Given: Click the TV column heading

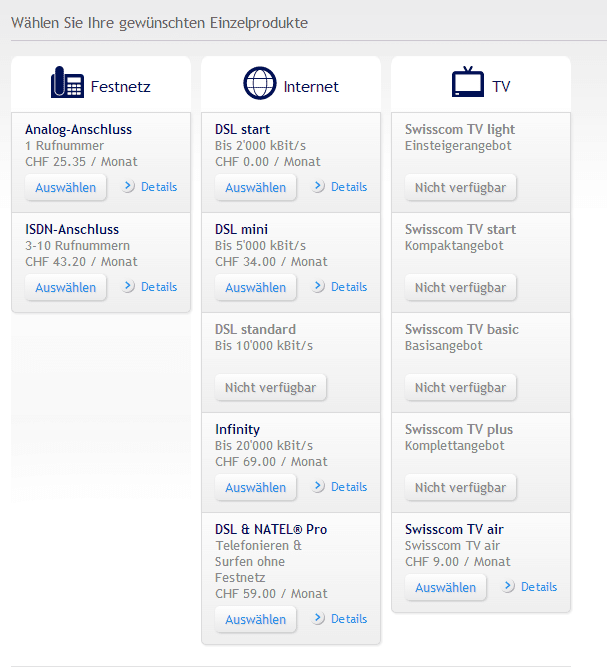Looking at the screenshot, I should 501,87.
